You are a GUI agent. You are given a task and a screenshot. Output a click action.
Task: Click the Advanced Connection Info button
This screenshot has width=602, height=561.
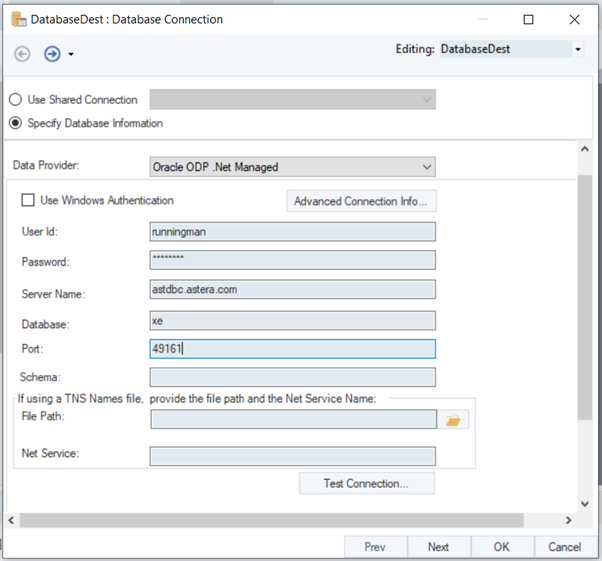click(x=360, y=201)
